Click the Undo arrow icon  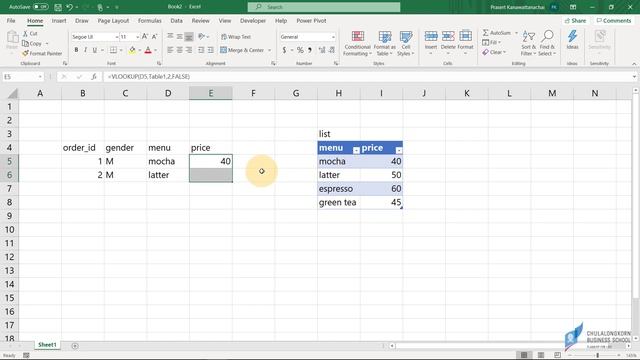click(x=69, y=7)
